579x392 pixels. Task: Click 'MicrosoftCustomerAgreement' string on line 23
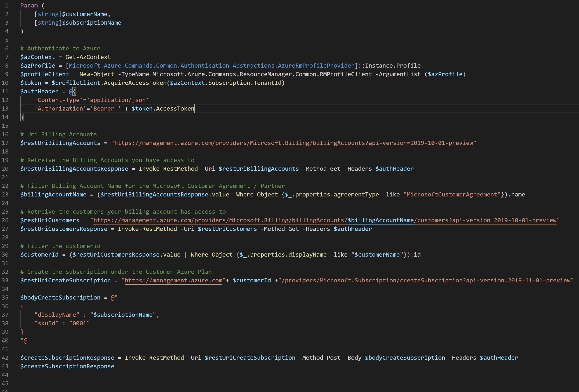point(452,194)
